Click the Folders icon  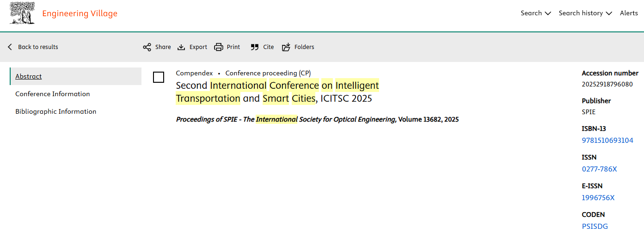(287, 47)
